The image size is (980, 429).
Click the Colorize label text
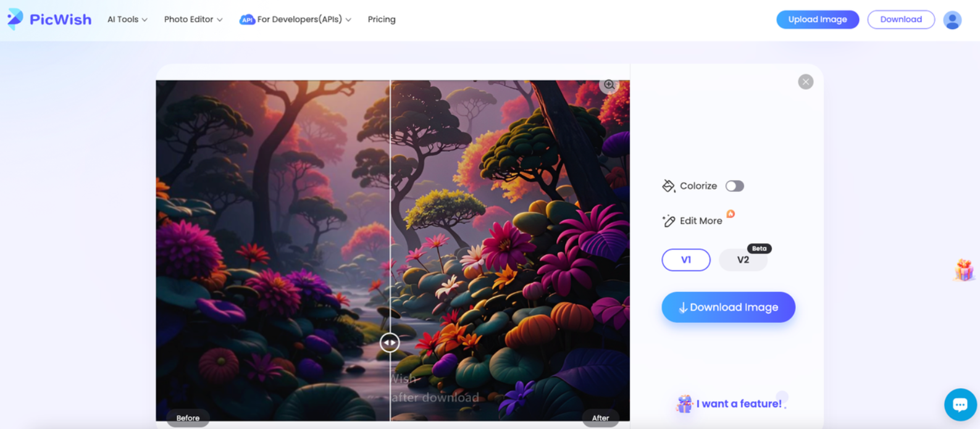click(698, 186)
